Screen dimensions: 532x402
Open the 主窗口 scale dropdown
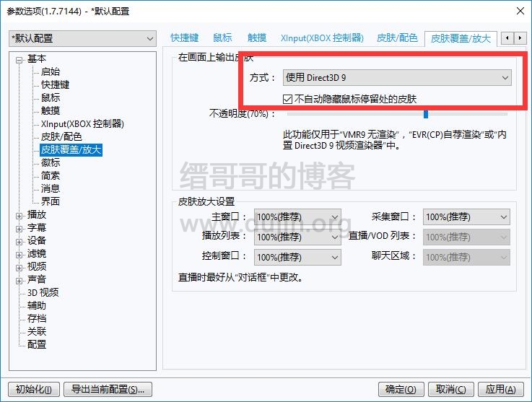[297, 217]
